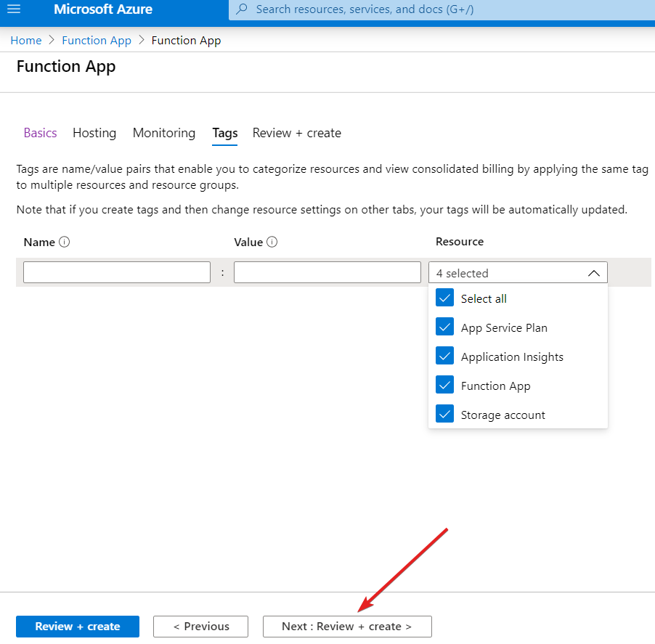655x644 pixels.
Task: Open Function App breadcrumb link
Action: pyautogui.click(x=97, y=41)
